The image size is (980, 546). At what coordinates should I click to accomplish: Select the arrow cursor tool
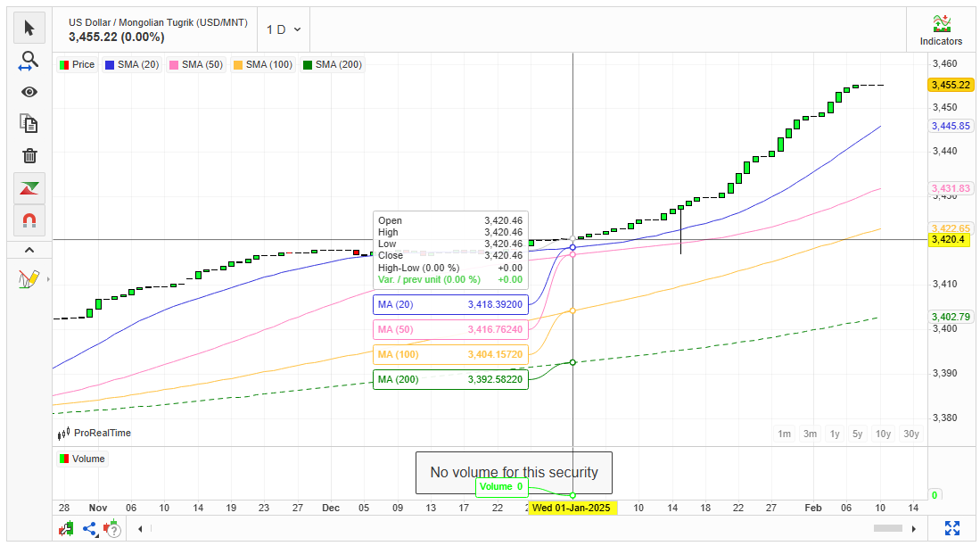click(x=29, y=29)
